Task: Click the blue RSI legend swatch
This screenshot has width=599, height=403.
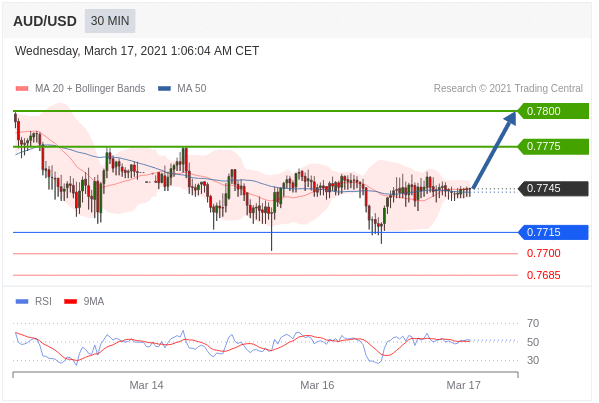Action: [x=22, y=301]
